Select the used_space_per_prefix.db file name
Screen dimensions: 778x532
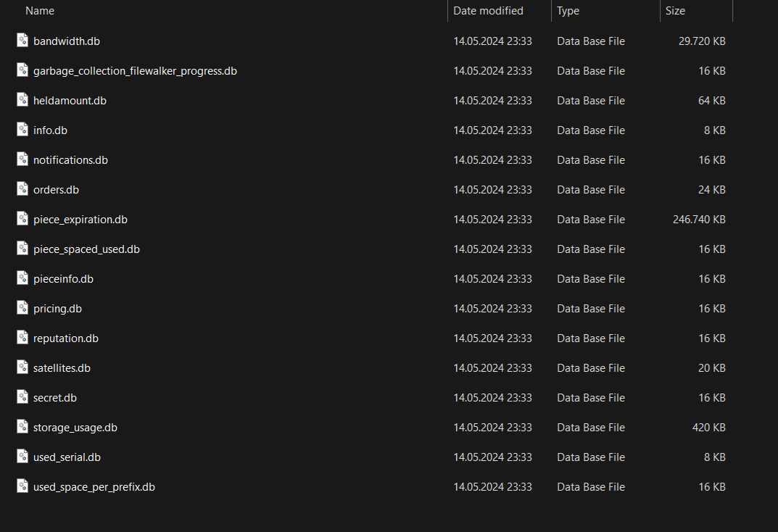(94, 487)
